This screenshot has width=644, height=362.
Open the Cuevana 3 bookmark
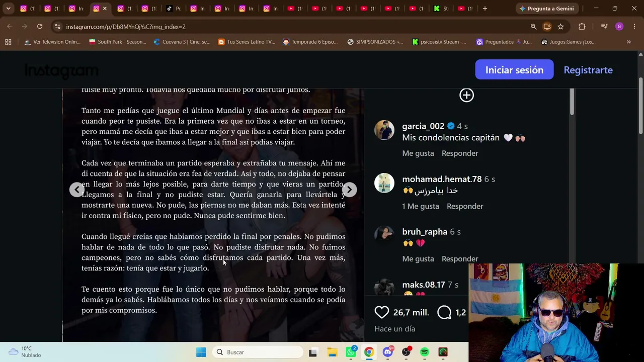(x=182, y=42)
